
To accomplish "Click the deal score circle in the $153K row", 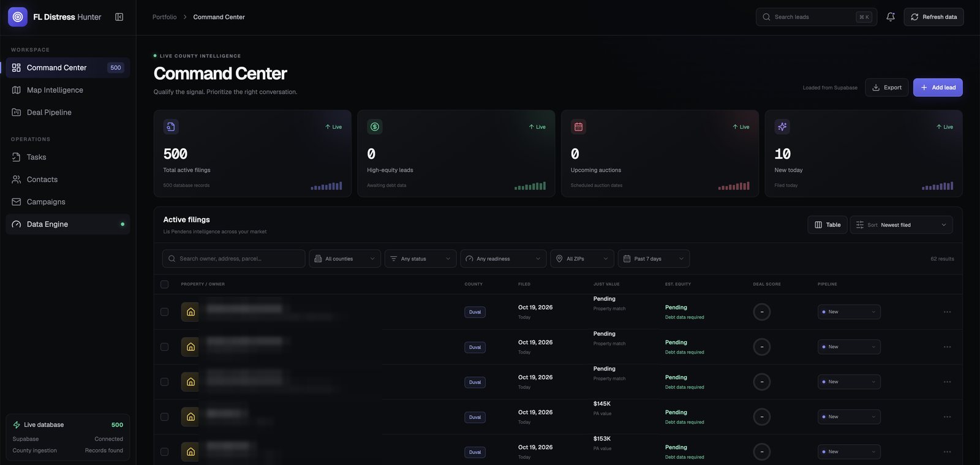I will point(762,452).
